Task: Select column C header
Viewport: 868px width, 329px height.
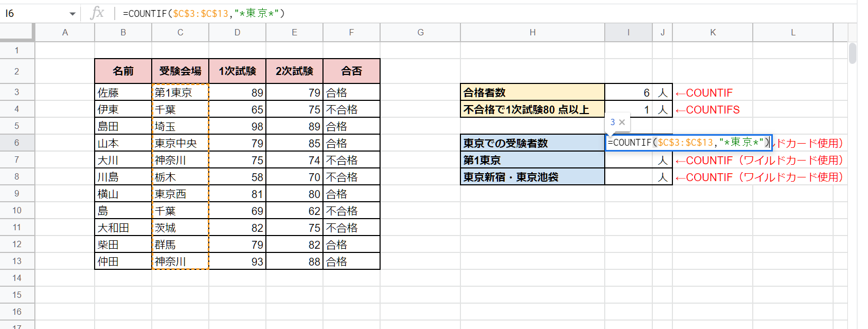Action: [x=180, y=33]
